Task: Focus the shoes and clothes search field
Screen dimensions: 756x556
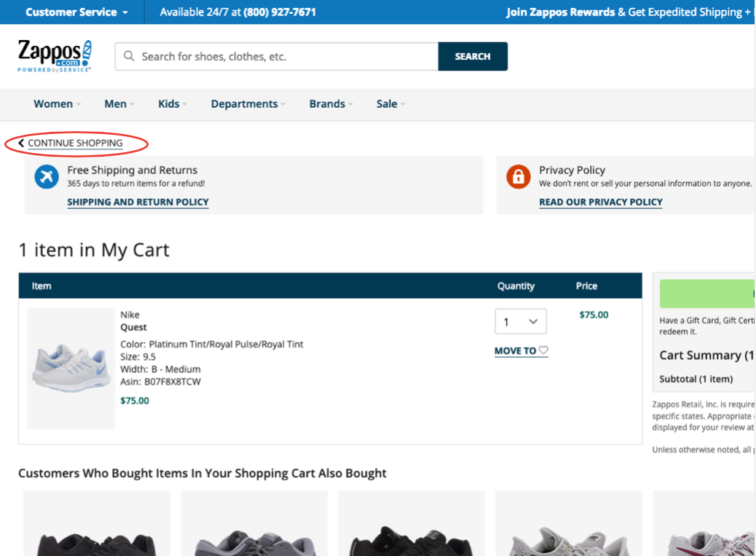Action: coord(277,56)
